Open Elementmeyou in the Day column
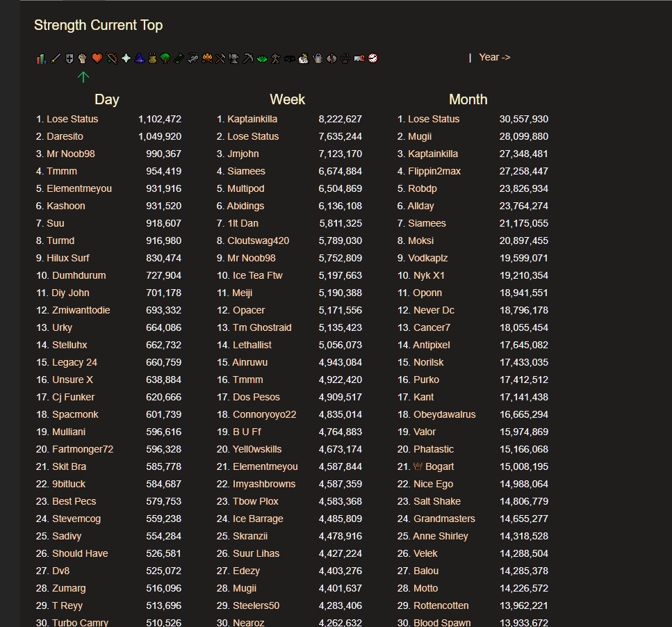 tap(79, 188)
